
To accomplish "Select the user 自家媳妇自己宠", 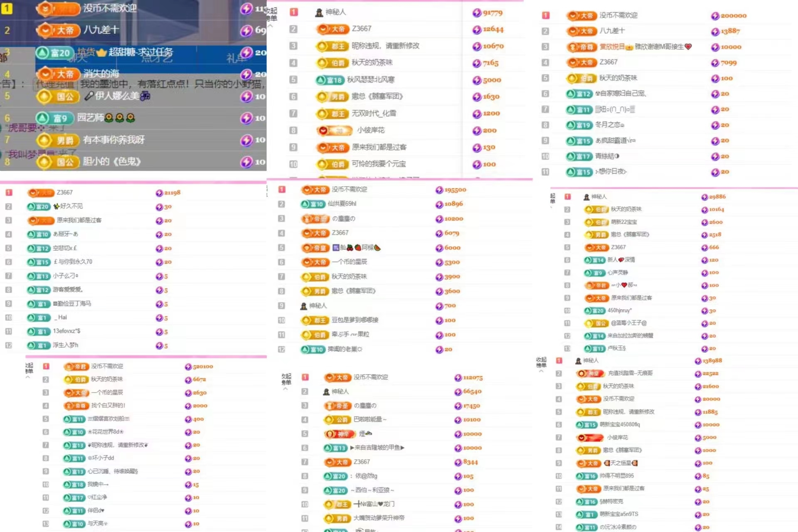I will point(621,94).
